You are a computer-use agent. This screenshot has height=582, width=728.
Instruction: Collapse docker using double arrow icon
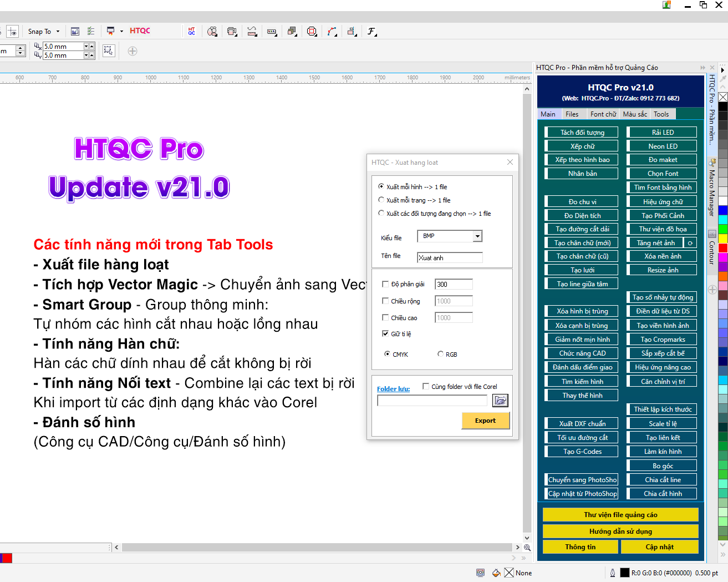click(x=703, y=68)
